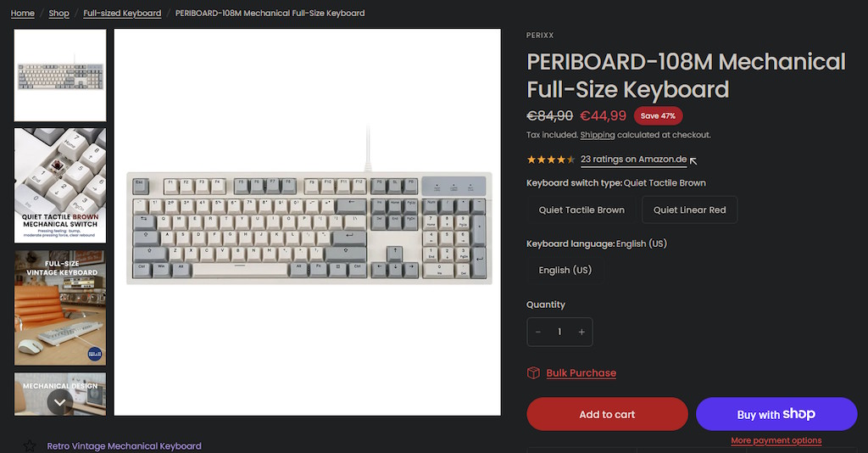Open the Shipping policy link
Viewport: 868px width, 453px height.
[x=598, y=135]
